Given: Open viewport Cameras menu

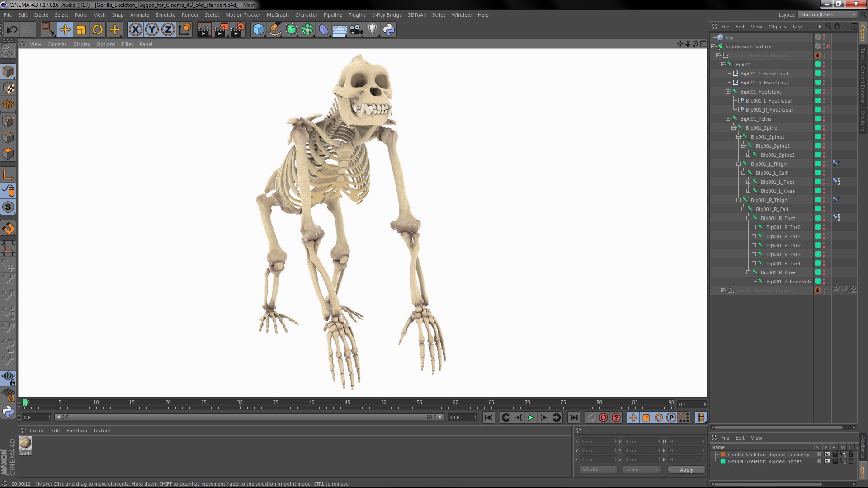Looking at the screenshot, I should [x=57, y=44].
